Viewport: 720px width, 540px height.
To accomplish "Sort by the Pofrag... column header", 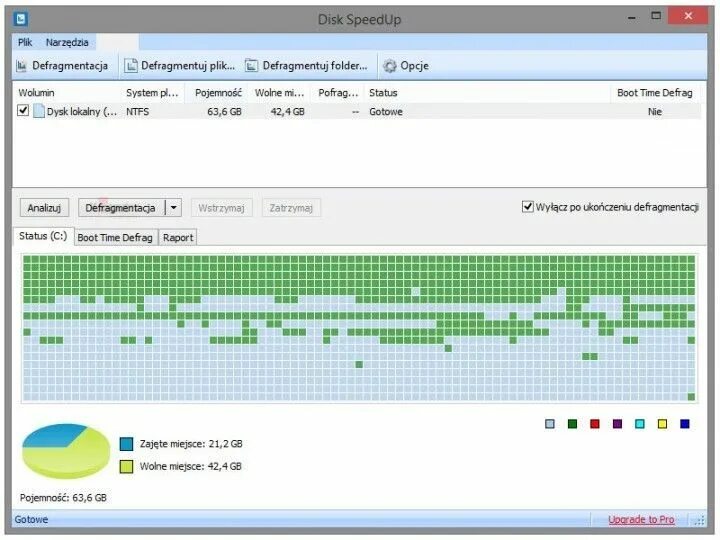I will click(338, 93).
